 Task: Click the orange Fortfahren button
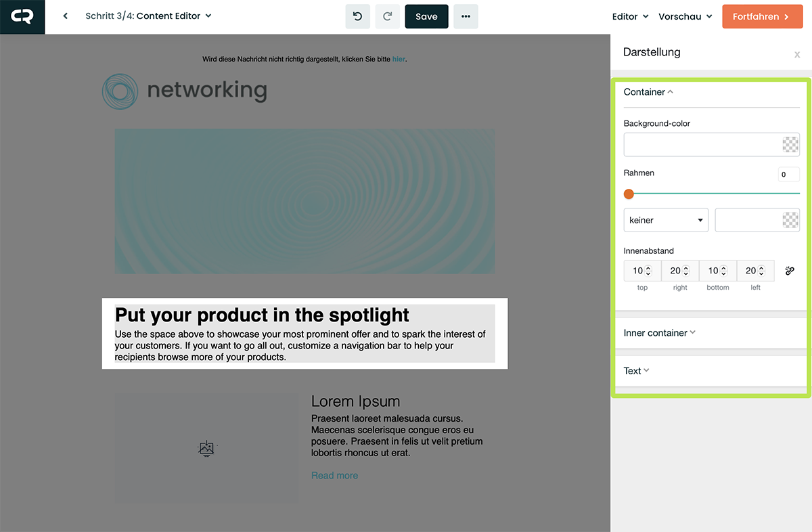pos(761,16)
